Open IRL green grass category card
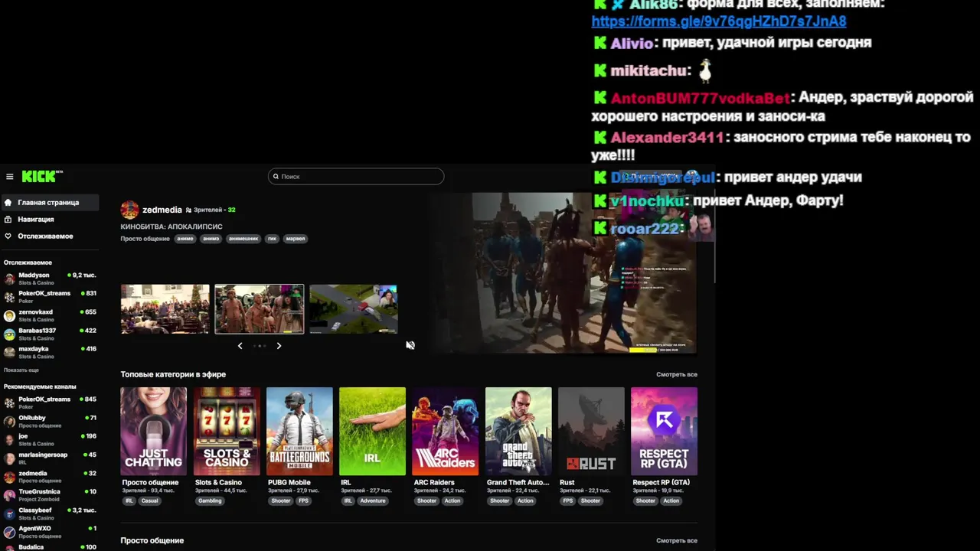The height and width of the screenshot is (551, 980). coord(372,431)
